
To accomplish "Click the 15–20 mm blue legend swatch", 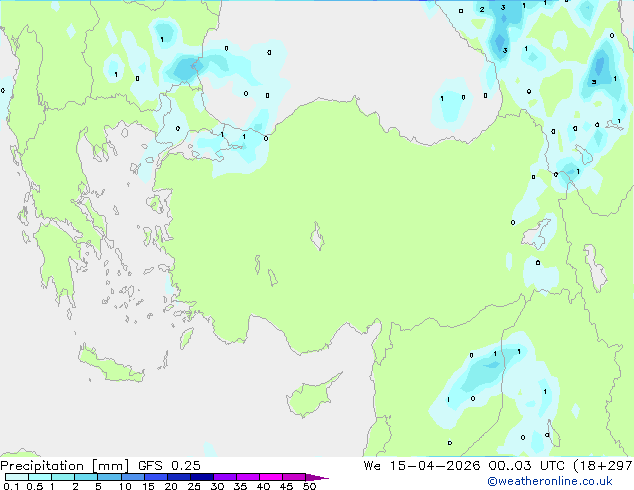I will [x=155, y=477].
